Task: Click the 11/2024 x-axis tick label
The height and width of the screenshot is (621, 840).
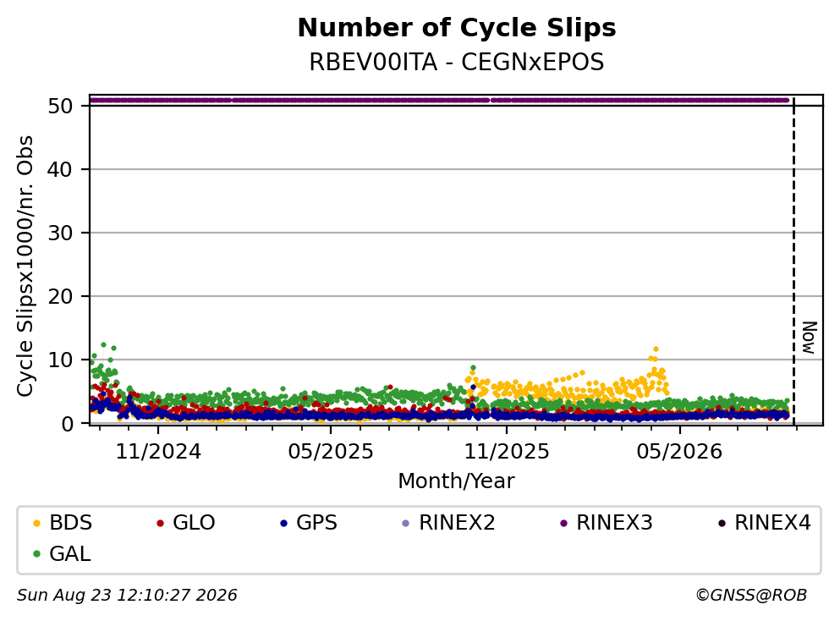Action: coord(158,452)
